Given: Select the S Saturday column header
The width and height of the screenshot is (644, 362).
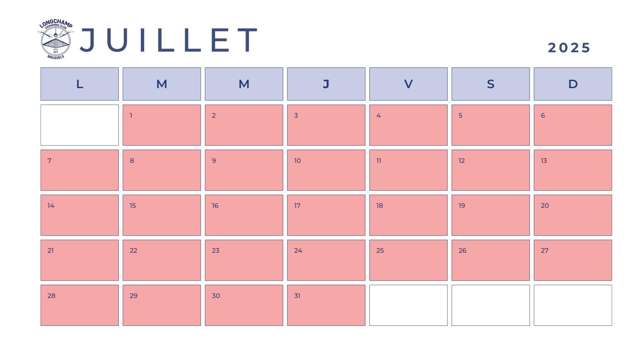Looking at the screenshot, I should [x=490, y=84].
